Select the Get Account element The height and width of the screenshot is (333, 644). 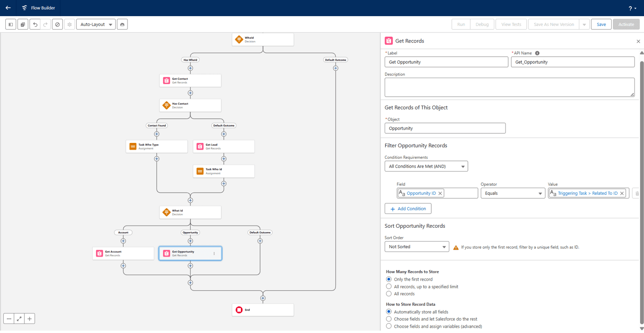click(x=123, y=253)
